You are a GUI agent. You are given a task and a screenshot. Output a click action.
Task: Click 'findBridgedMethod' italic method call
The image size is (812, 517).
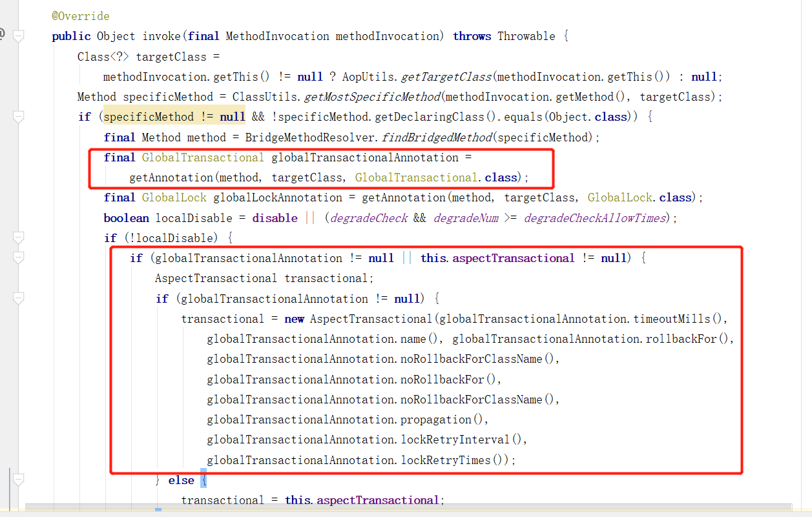436,137
